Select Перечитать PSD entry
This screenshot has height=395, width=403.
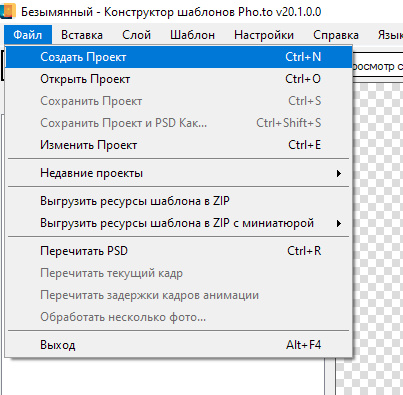[x=179, y=251]
